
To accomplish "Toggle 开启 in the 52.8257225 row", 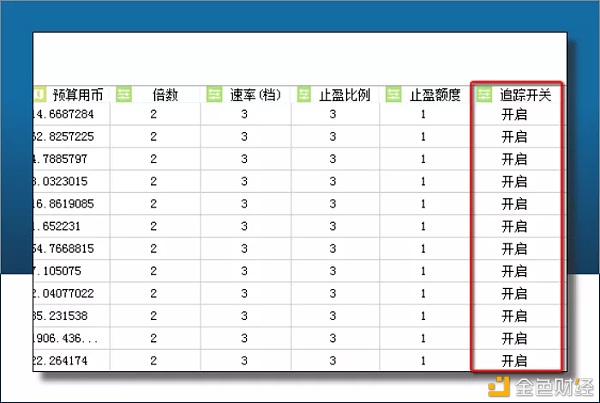I will pyautogui.click(x=514, y=137).
